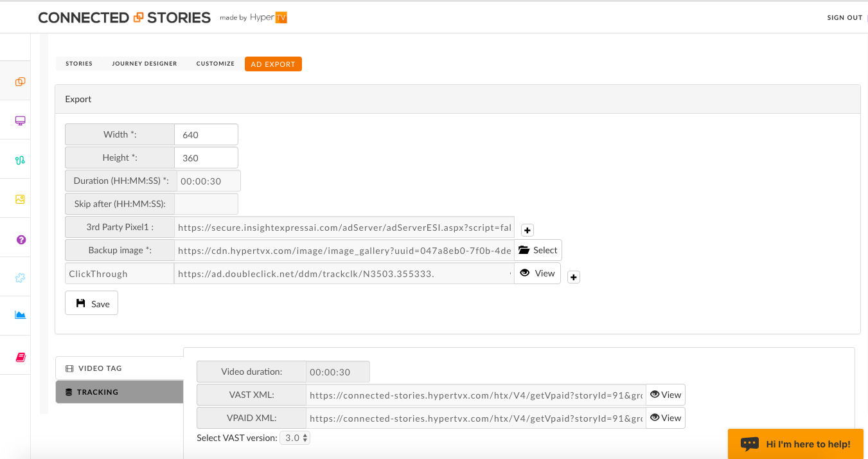
Task: Click the 'Backup image *:' label
Action: pos(120,250)
